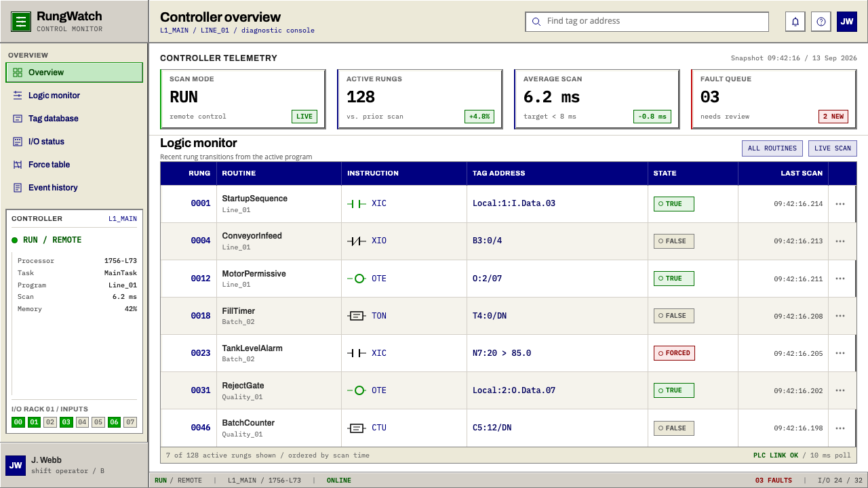
Task: Click the JW avatar in the header
Action: point(847,22)
